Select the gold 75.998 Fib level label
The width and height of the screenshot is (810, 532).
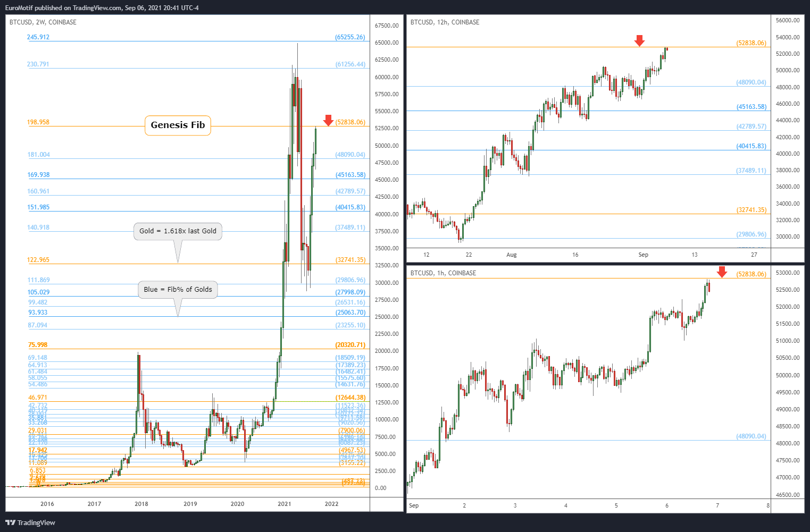[38, 345]
